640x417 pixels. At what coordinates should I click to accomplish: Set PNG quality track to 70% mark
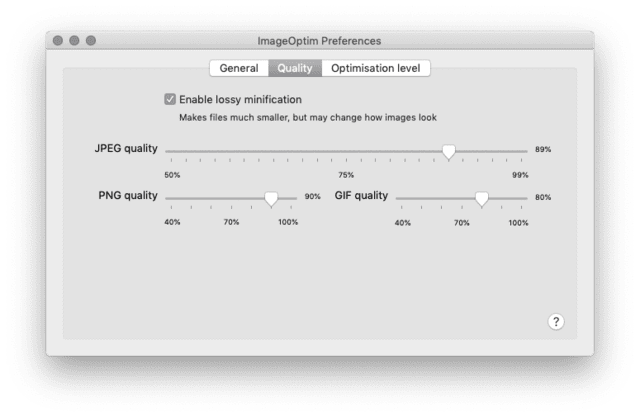tap(231, 198)
